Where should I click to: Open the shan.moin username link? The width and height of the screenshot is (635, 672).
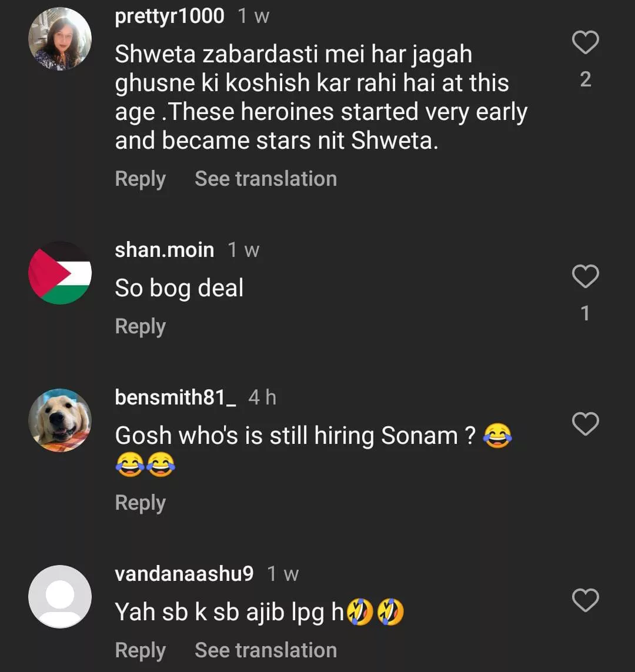point(164,250)
